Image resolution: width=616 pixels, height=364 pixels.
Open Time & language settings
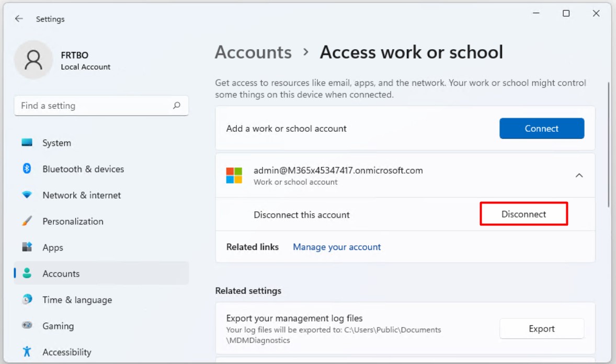101,300
